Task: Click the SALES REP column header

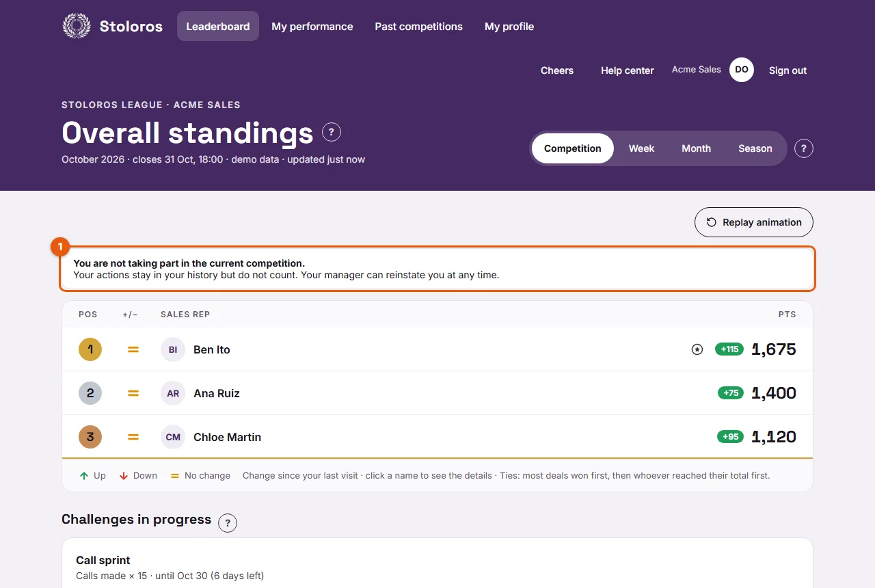Action: (185, 315)
